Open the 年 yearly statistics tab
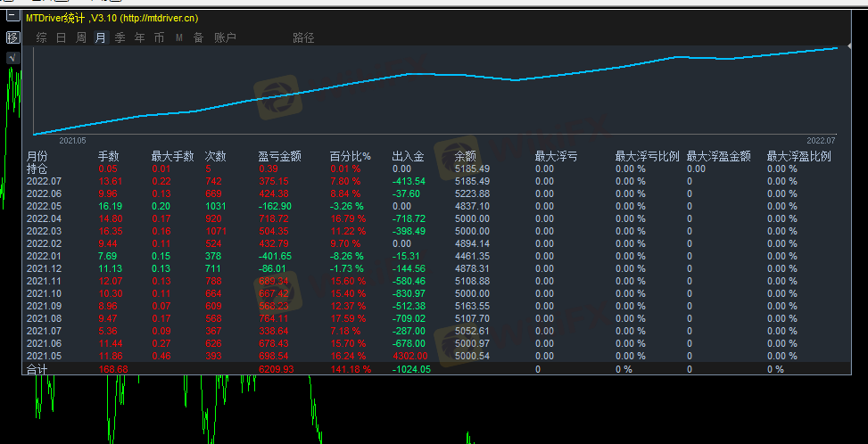Image resolution: width=868 pixels, height=444 pixels. [139, 37]
